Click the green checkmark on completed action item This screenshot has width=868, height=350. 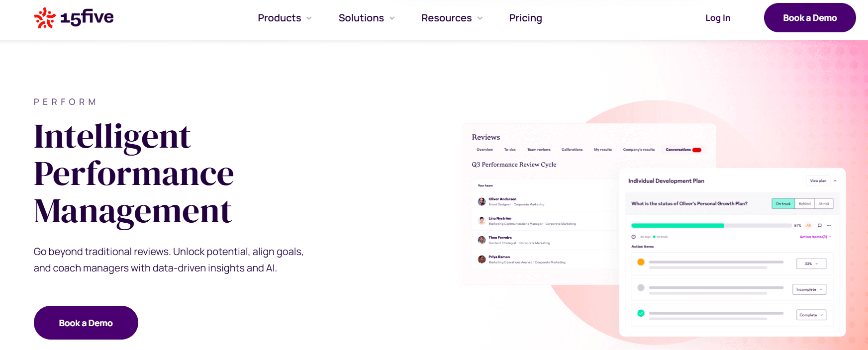coord(641,313)
